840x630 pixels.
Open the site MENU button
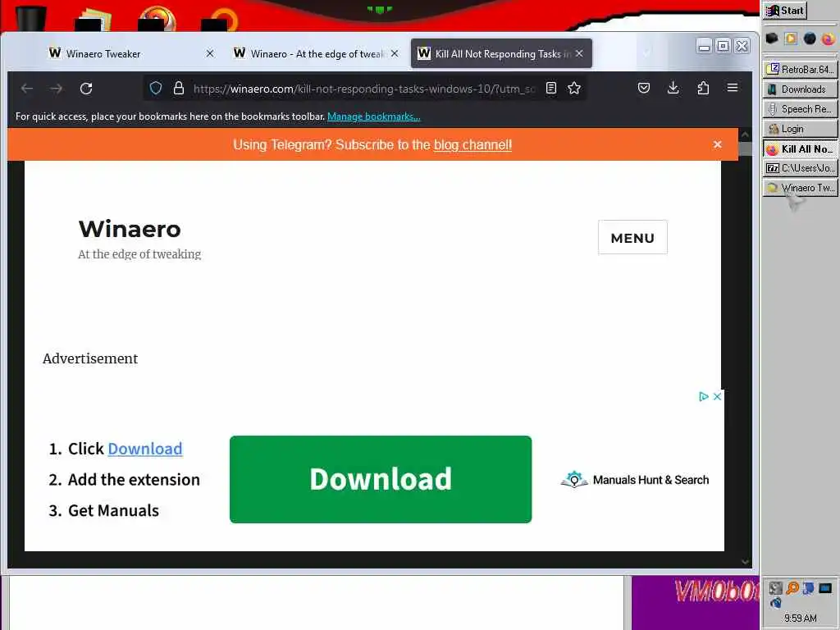[632, 237]
